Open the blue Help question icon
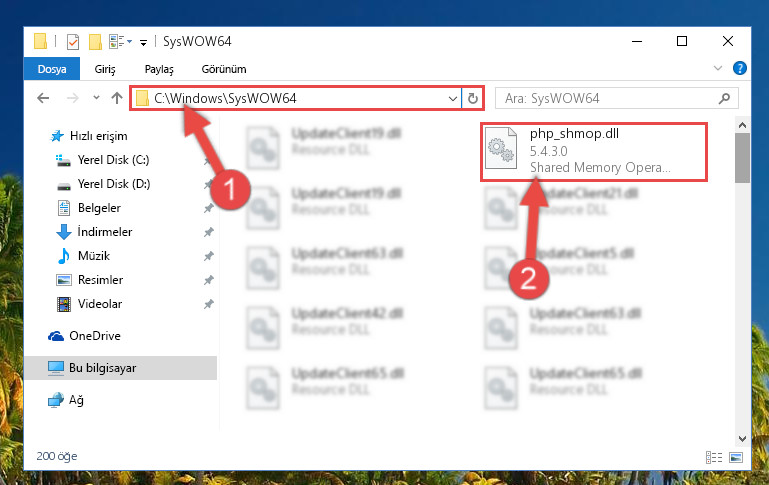Image resolution: width=769 pixels, height=485 pixels. [740, 68]
